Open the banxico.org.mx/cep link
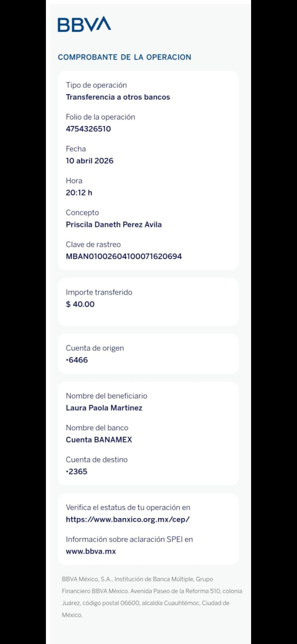The width and height of the screenshot is (297, 644). pos(128,519)
